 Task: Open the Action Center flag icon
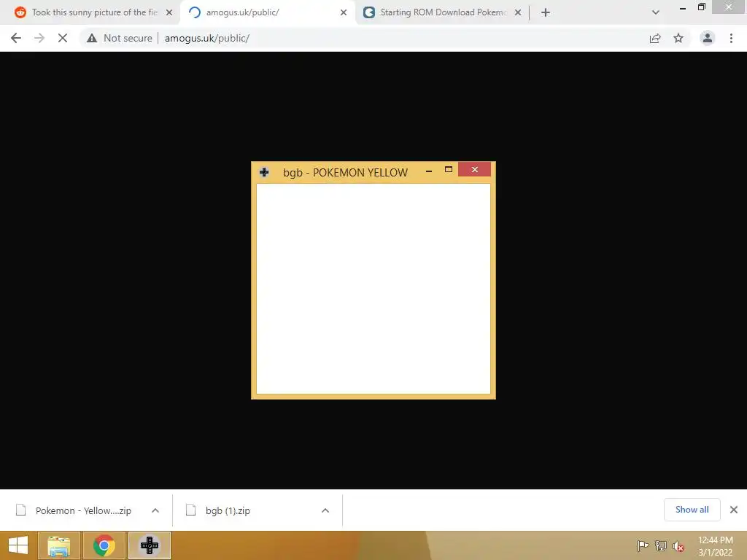(x=643, y=546)
